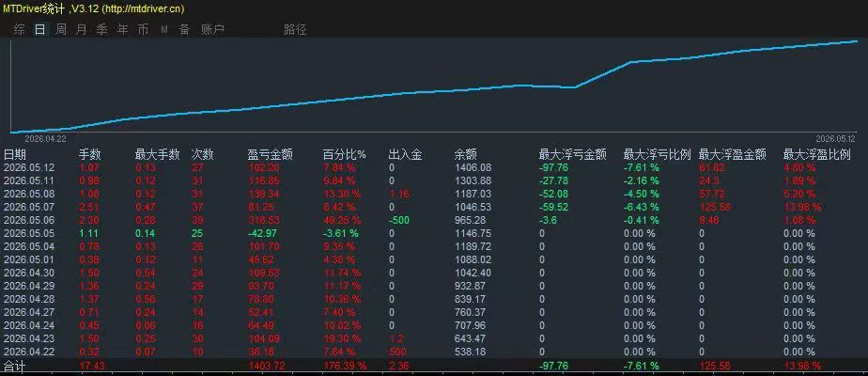Image resolution: width=868 pixels, height=376 pixels.
Task: Click the 出入金 column header
Action: pyautogui.click(x=405, y=154)
